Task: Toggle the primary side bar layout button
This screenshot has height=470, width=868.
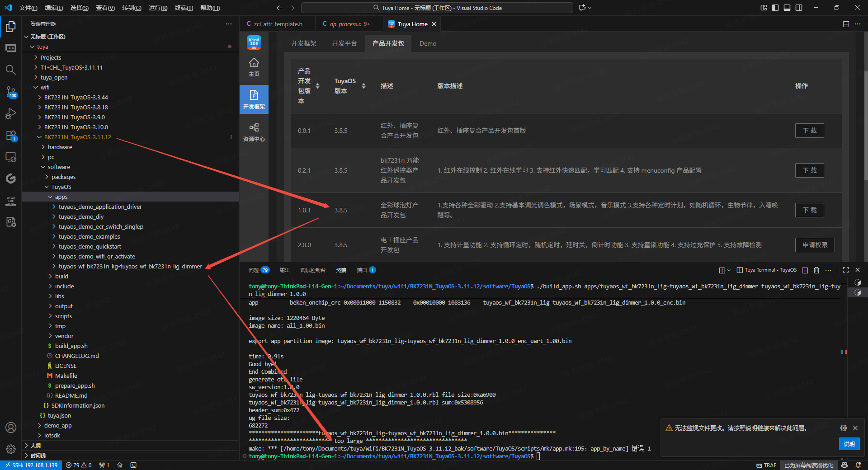Action: pos(775,8)
